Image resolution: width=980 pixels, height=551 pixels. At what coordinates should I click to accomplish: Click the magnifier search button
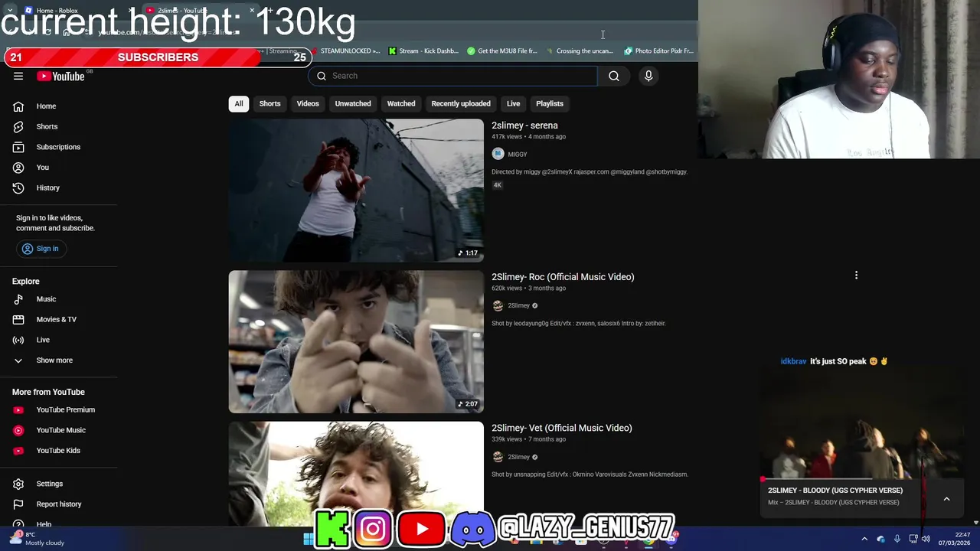[614, 76]
